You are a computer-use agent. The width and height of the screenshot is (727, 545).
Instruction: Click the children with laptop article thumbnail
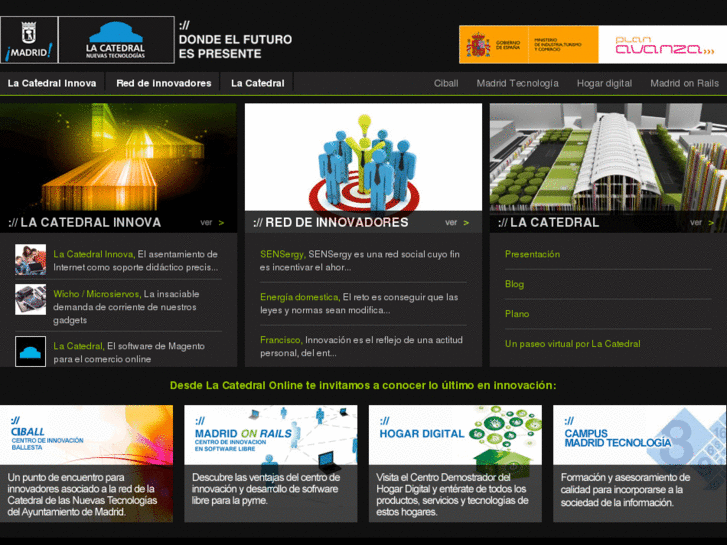[30, 260]
